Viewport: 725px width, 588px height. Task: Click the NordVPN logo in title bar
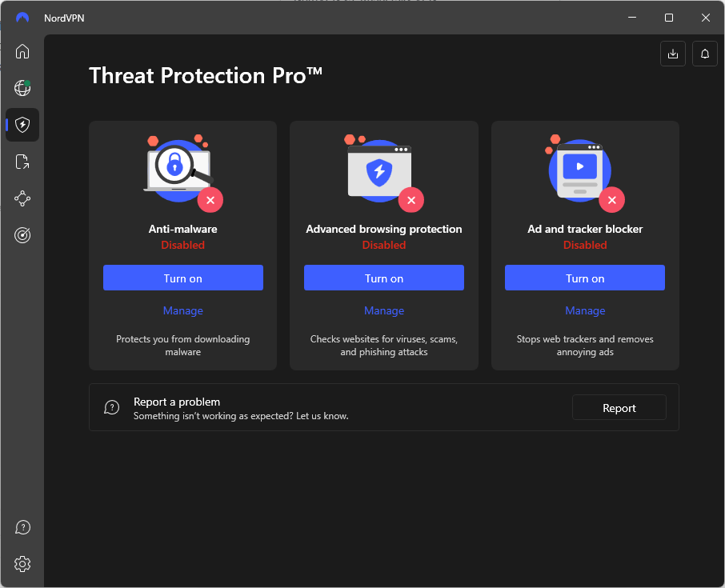click(x=22, y=18)
